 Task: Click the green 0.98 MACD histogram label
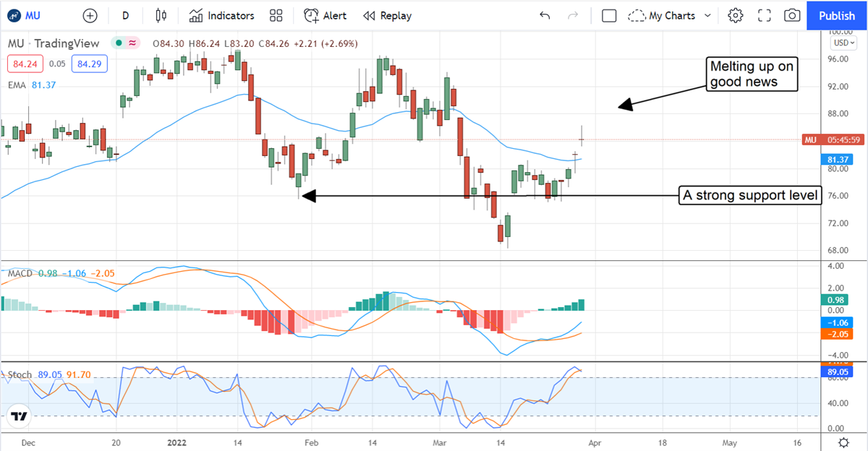[835, 300]
